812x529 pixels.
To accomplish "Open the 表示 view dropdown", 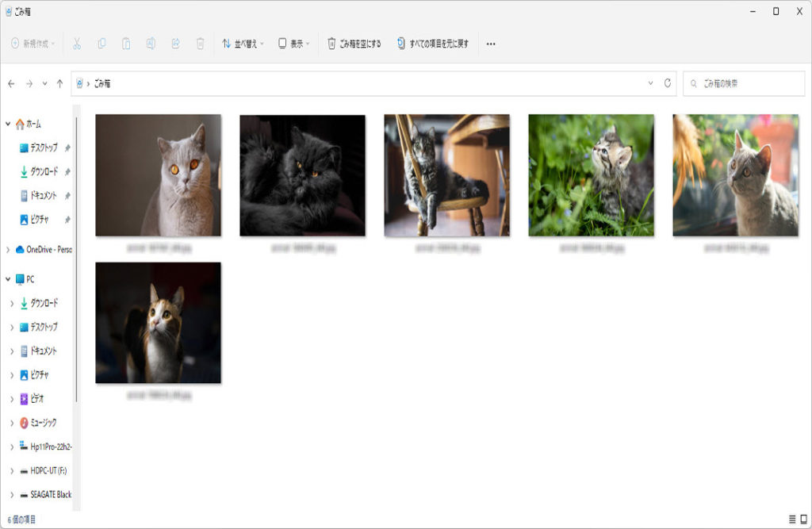I will pyautogui.click(x=293, y=44).
